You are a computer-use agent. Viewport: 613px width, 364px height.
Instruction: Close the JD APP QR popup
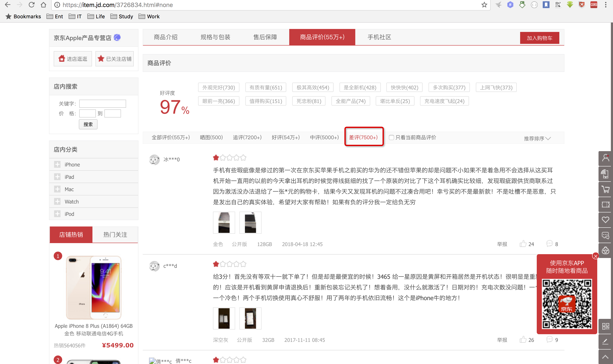coord(595,256)
